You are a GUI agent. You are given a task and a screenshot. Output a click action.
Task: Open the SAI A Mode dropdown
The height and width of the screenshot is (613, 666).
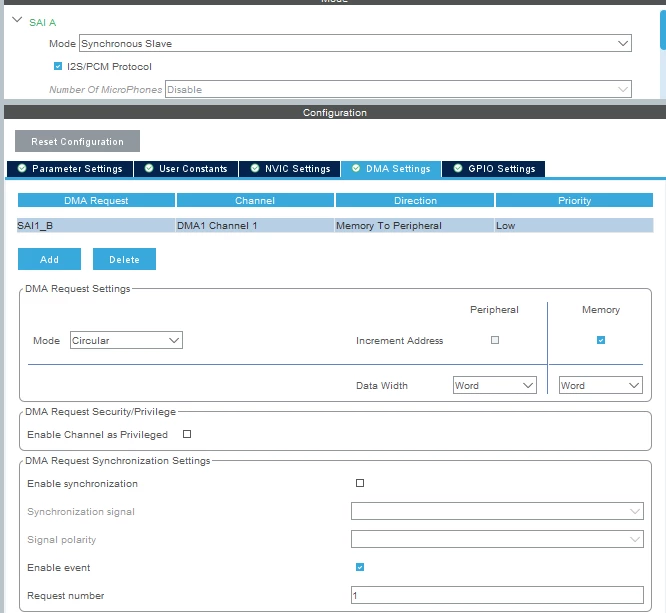pyautogui.click(x=355, y=43)
